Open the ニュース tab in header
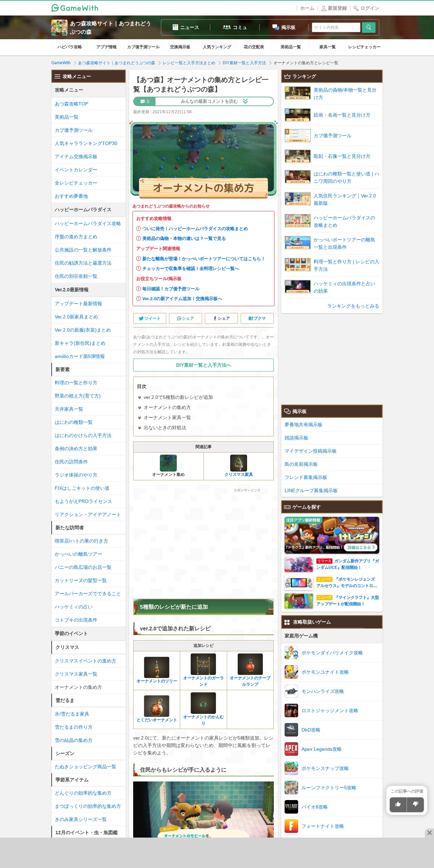The height and width of the screenshot is (868, 434). pos(186,27)
